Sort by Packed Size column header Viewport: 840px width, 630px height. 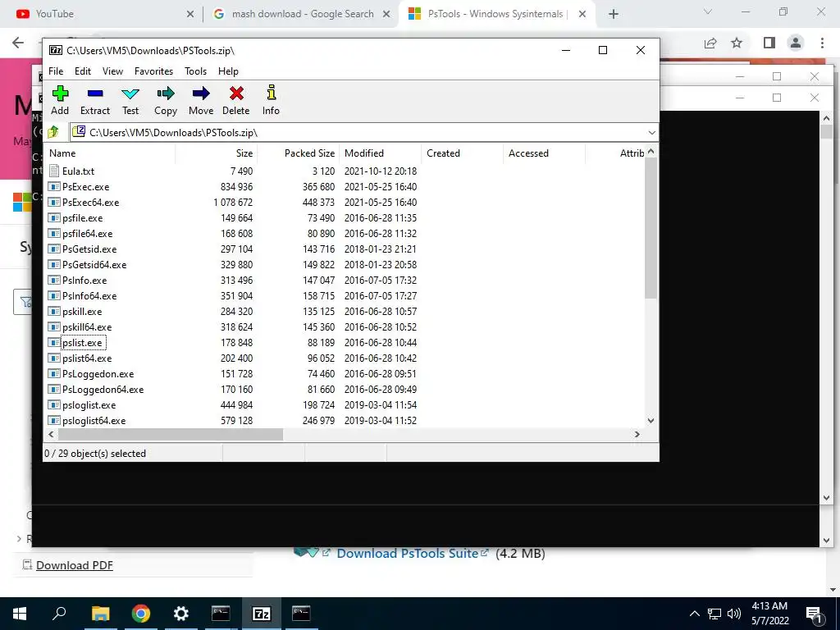pos(299,153)
